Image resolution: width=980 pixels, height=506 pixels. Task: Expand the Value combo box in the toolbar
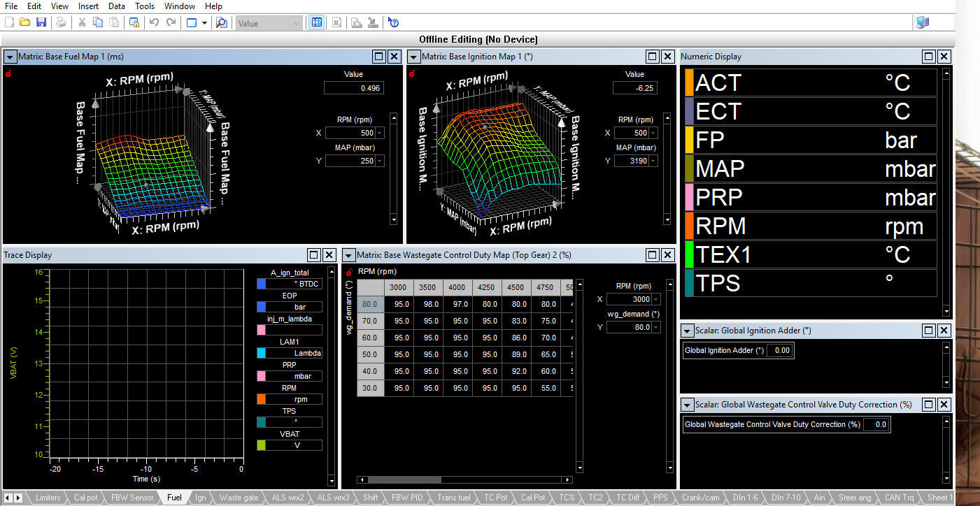pos(297,23)
